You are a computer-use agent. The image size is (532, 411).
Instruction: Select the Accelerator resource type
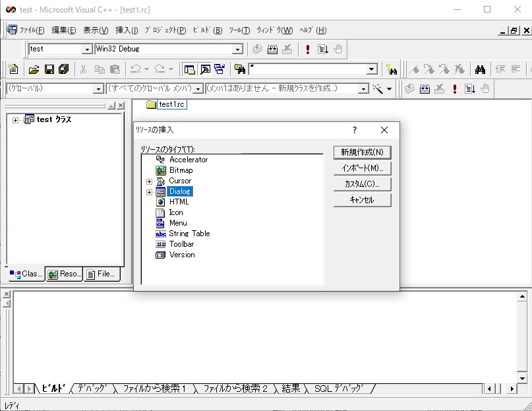189,160
